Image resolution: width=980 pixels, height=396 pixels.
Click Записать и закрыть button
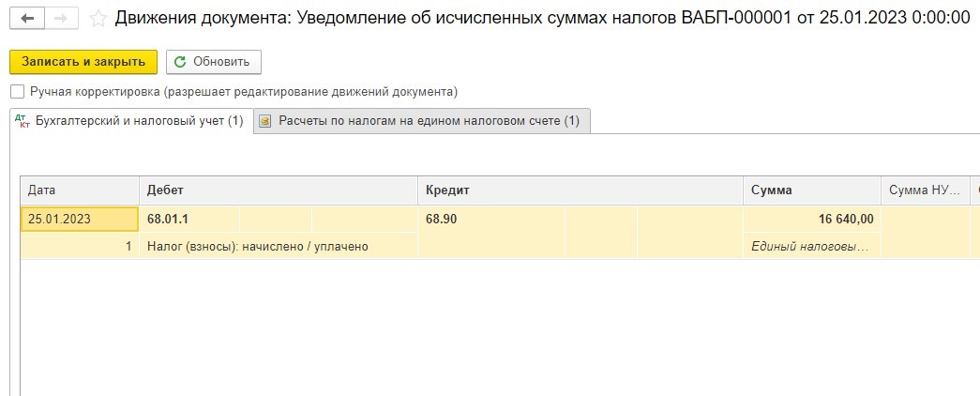point(83,62)
